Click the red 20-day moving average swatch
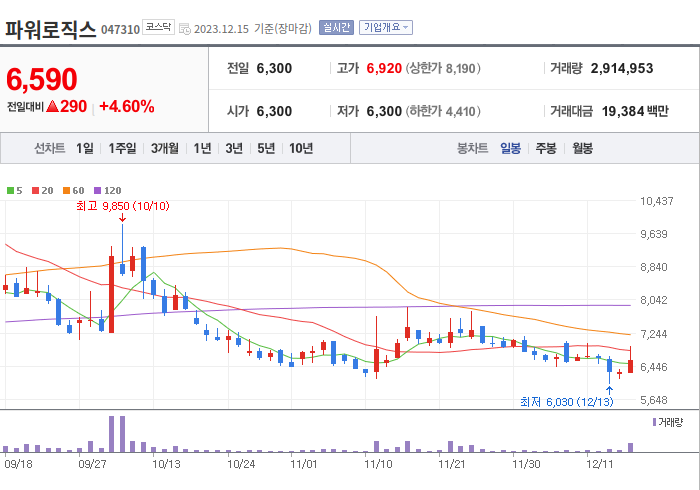 [35, 191]
